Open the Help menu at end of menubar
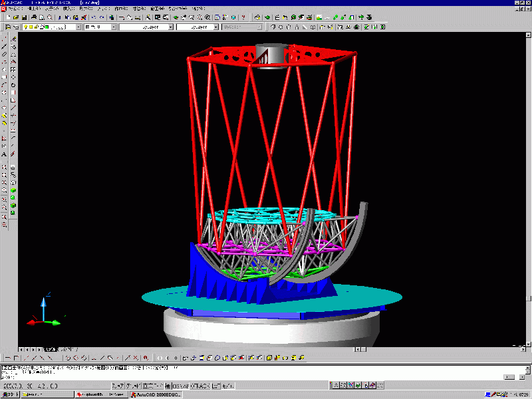Viewport: 532px width, 399px height. (198, 9)
